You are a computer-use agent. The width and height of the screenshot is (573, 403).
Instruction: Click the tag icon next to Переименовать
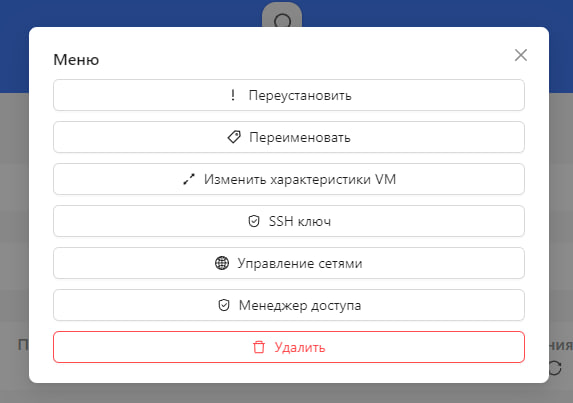[234, 137]
